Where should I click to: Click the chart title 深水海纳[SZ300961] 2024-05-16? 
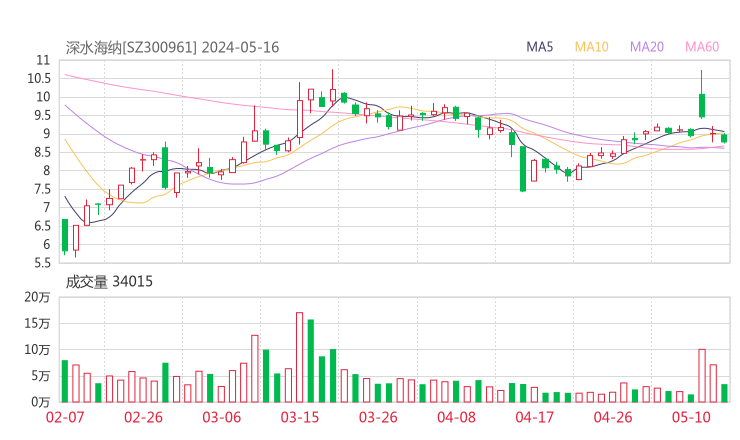pos(172,47)
